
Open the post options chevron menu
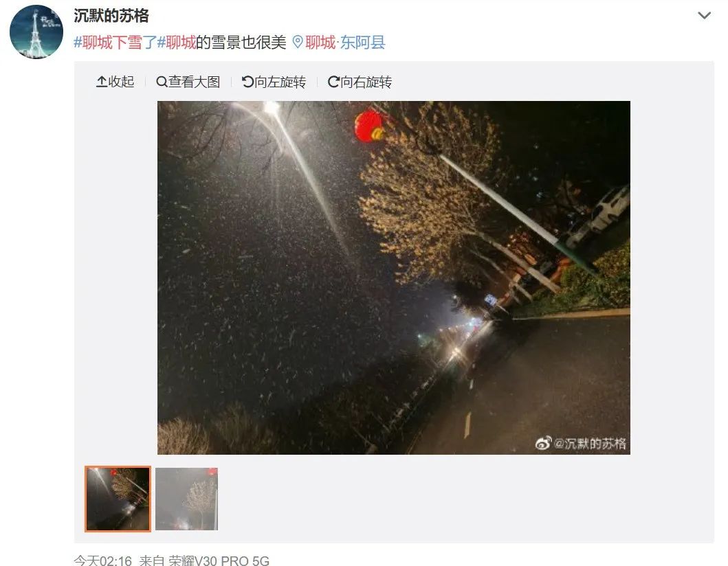point(704,15)
